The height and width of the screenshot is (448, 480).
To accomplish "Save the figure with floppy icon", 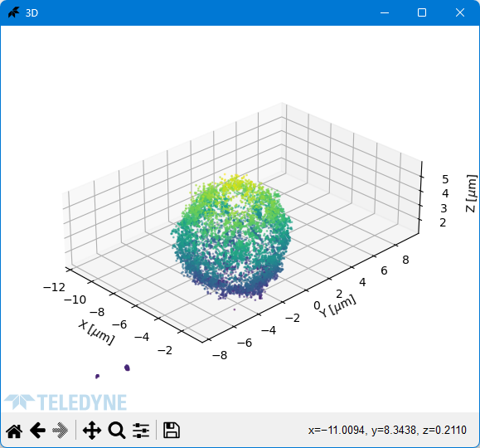I will pos(172,431).
